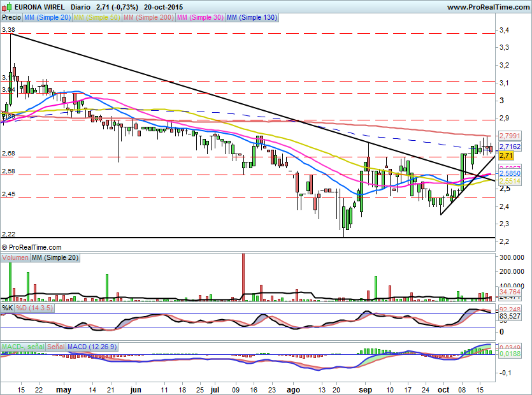The height and width of the screenshot is (395, 532).
Task: Select the %D (14 3 5) label
Action: click(34, 308)
